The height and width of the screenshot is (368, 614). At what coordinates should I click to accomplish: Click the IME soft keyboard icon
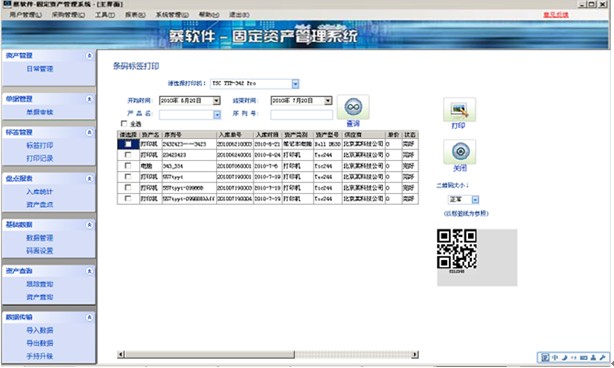[x=583, y=357]
